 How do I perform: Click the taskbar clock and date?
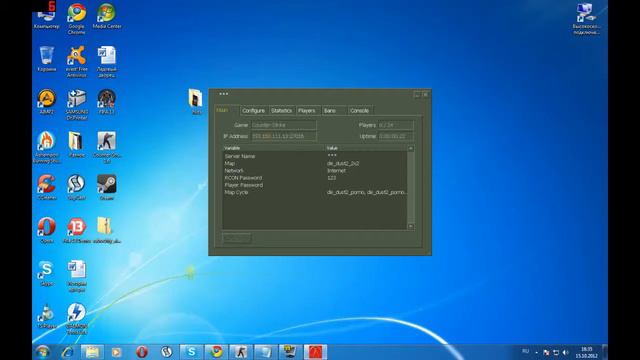point(587,352)
